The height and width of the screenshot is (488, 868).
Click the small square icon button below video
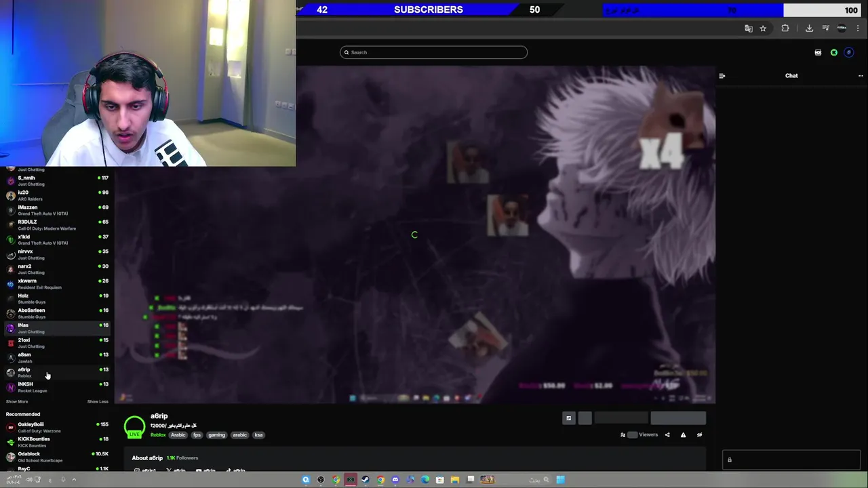click(569, 418)
